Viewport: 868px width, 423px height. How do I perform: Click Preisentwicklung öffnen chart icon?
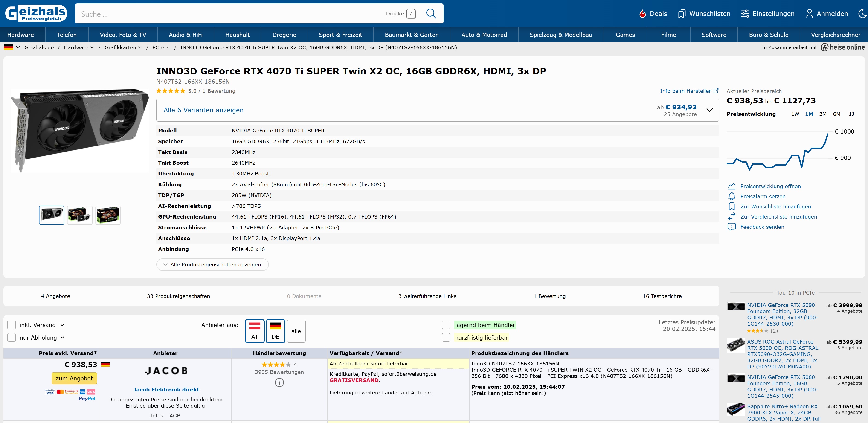(732, 186)
